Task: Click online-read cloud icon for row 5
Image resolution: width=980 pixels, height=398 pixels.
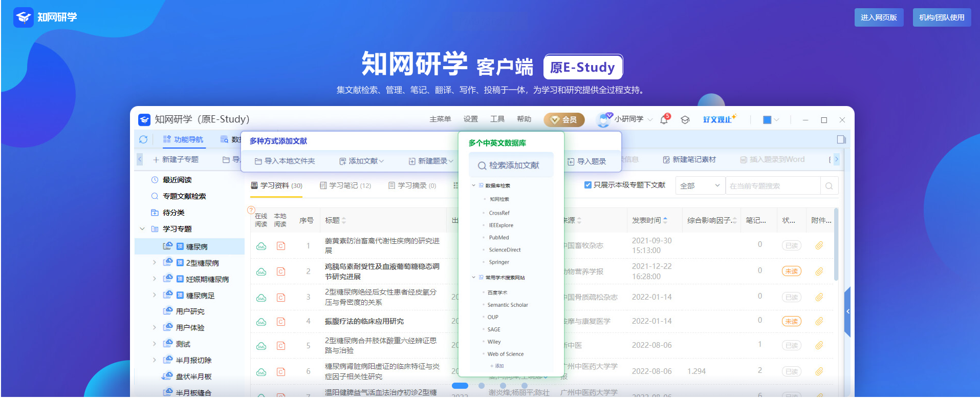Action: [x=261, y=346]
